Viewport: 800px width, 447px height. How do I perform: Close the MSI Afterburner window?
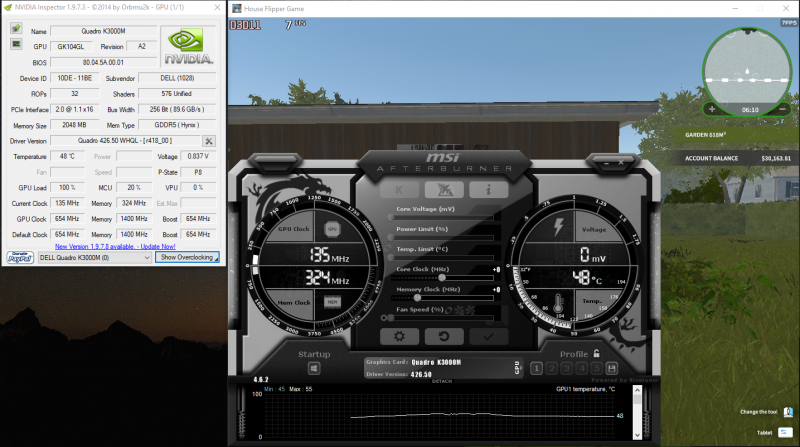[x=621, y=162]
